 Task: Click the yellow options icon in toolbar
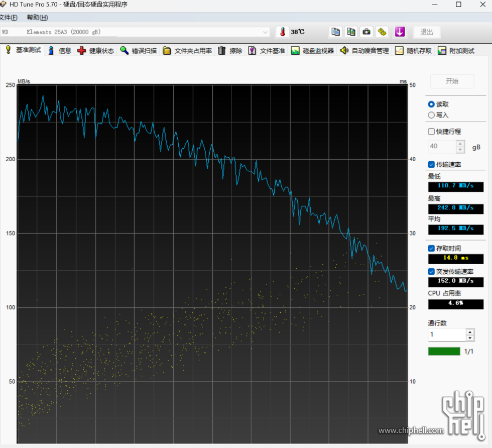[383, 32]
